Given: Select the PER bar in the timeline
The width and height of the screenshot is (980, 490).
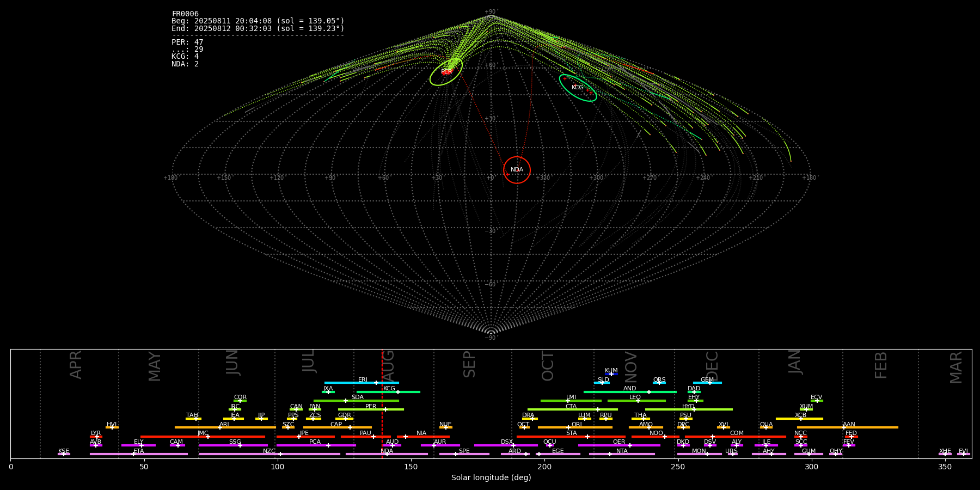Looking at the screenshot, I should click(x=371, y=409).
